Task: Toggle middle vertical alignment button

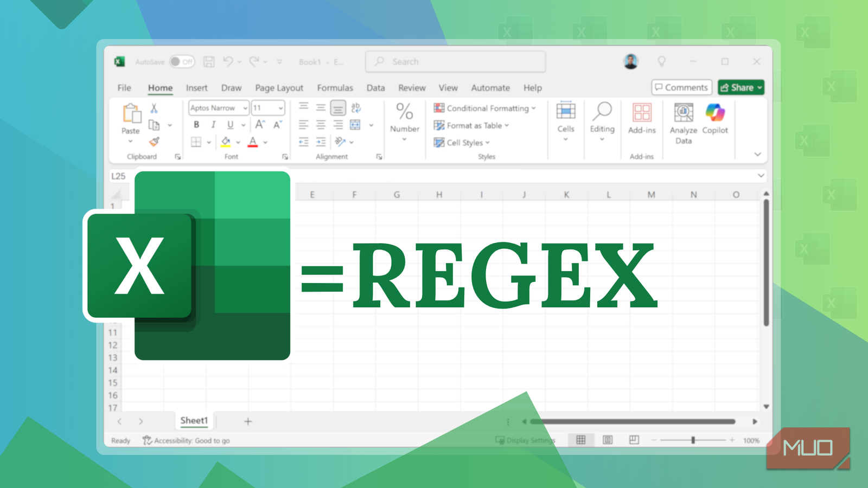Action: coord(321,108)
